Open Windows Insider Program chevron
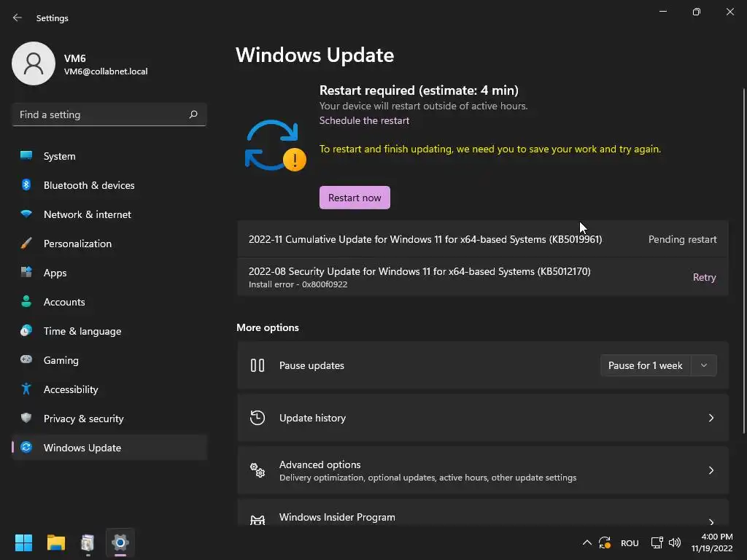 tap(711, 521)
